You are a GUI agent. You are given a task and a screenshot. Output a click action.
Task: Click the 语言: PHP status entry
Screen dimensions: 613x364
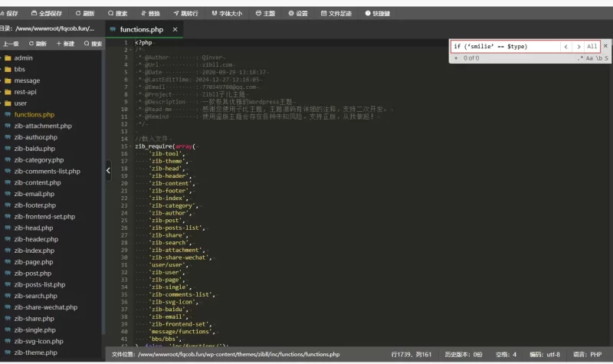click(587, 355)
